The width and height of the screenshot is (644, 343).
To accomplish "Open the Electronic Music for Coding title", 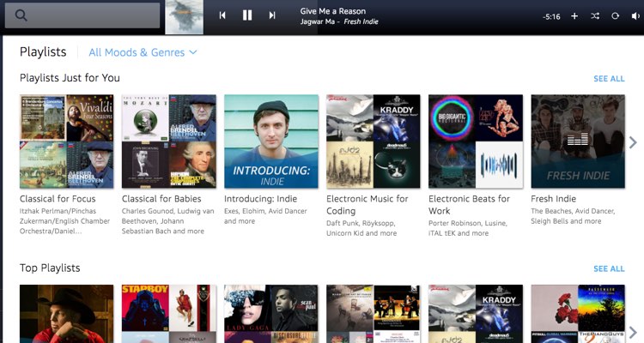I will [368, 205].
